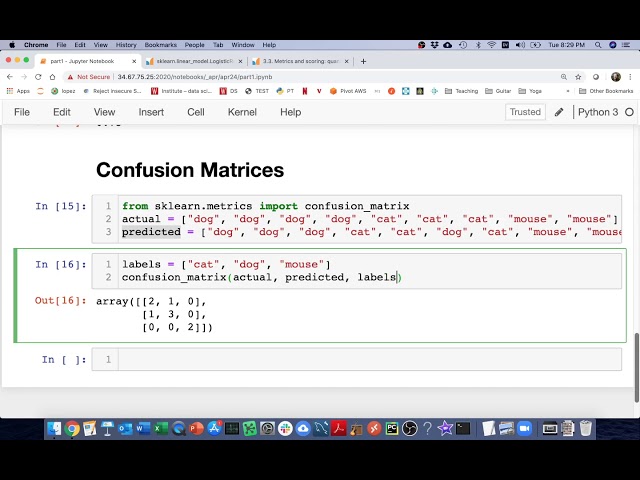Screen dimensions: 640x480
Task: Open Spotlight search in menu bar
Action: pyautogui.click(x=598, y=45)
